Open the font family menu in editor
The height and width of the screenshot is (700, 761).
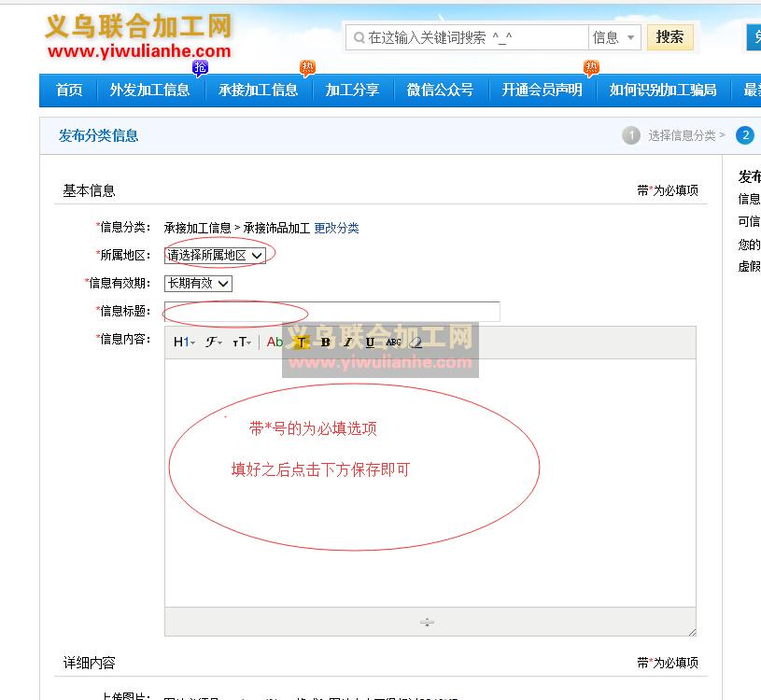(213, 342)
